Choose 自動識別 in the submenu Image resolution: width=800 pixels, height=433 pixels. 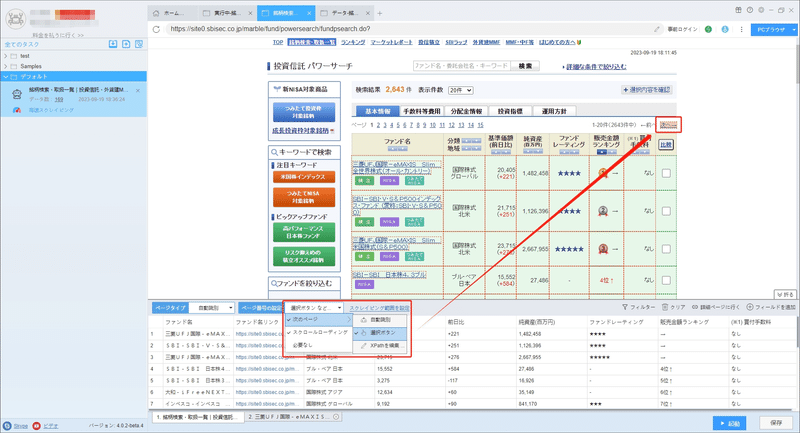[x=380, y=320]
